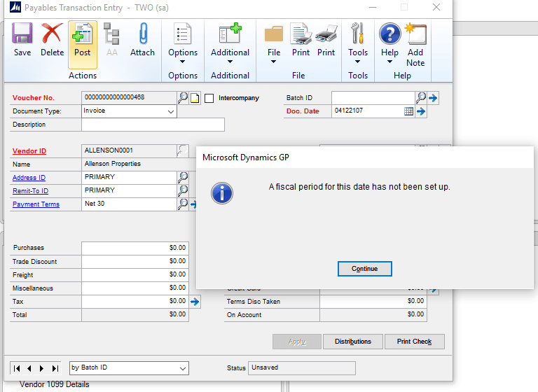Viewport: 538px width, 392px height.
Task: Toggle the Intercompany checkbox
Action: 209,98
